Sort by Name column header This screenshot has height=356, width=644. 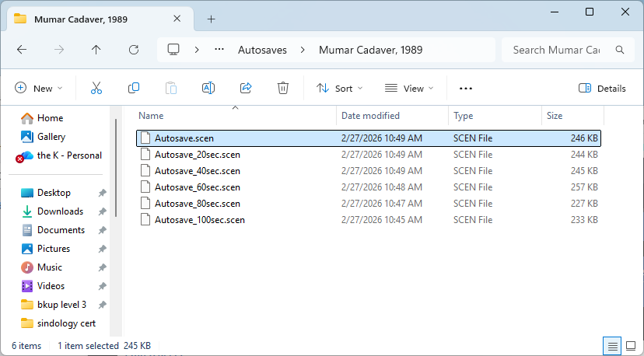pos(236,116)
